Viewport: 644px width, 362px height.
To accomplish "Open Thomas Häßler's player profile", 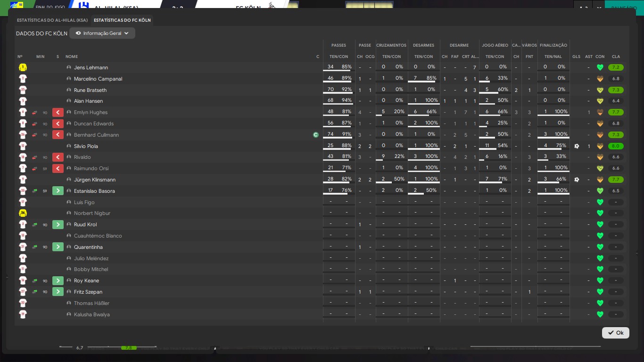I will [91, 303].
